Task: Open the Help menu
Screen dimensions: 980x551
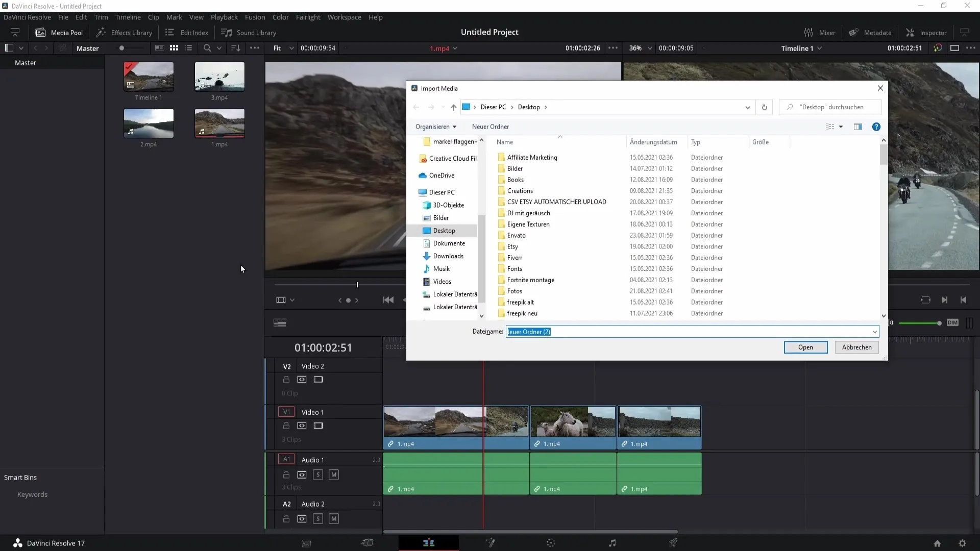Action: 376,17
